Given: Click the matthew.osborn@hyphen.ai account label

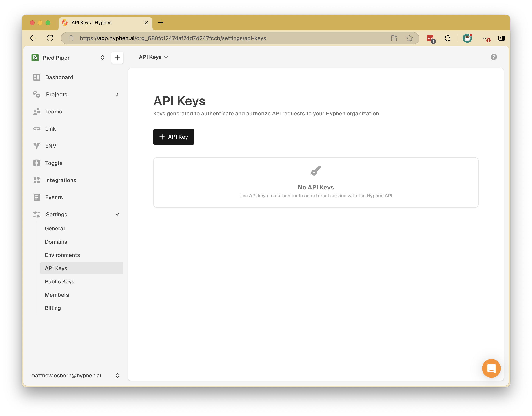Looking at the screenshot, I should tap(66, 375).
